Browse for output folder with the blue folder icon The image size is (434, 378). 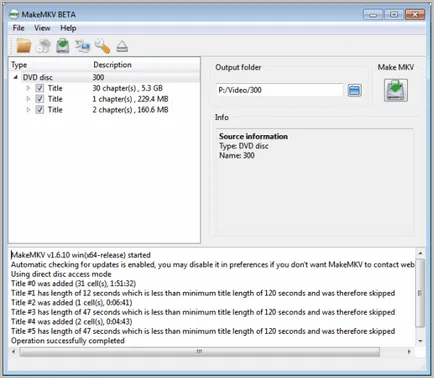pyautogui.click(x=354, y=90)
